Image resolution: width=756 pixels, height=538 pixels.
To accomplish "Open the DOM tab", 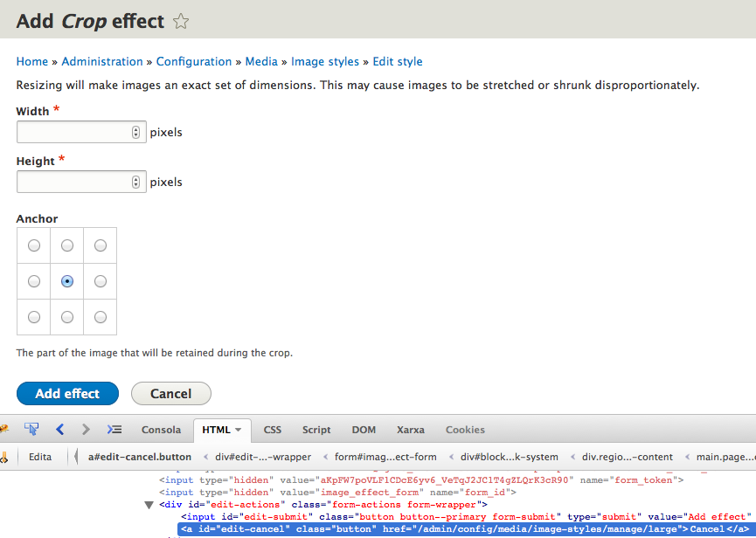I will 364,430.
